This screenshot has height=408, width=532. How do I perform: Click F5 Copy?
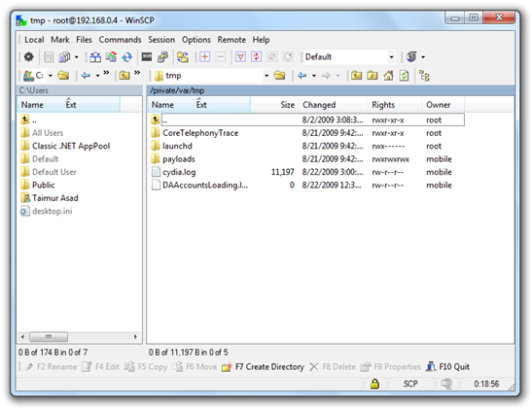coord(146,367)
